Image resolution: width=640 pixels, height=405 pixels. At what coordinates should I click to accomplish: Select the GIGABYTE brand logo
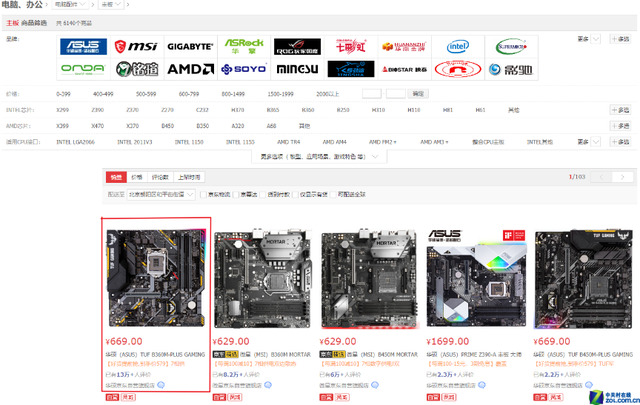(190, 47)
